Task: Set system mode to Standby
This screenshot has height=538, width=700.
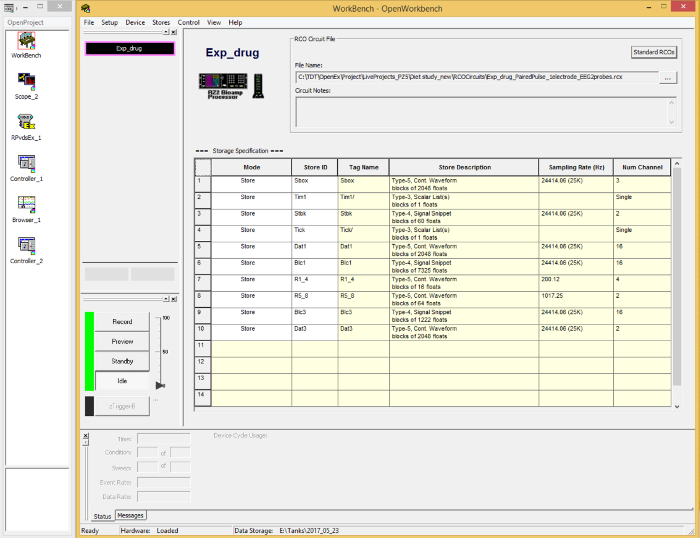Action: click(122, 360)
